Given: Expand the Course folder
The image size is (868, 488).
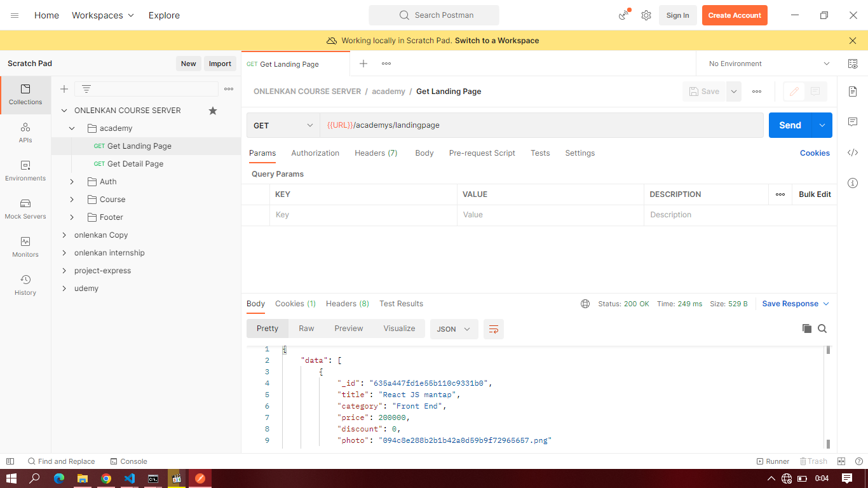Looking at the screenshot, I should (72, 200).
